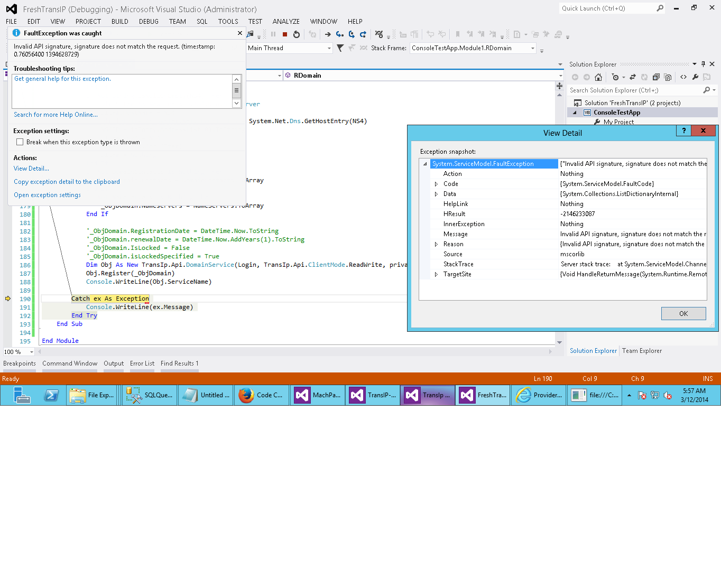Click Open exception settings link
Viewport: 721px width, 588px height.
coord(47,195)
